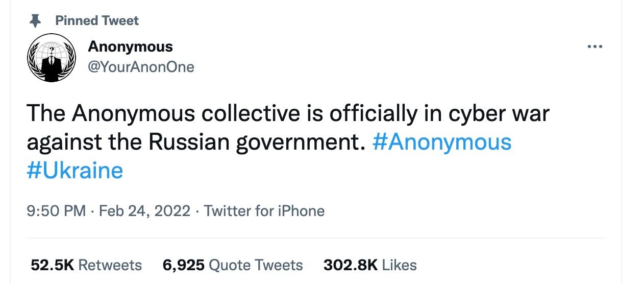Image resolution: width=644 pixels, height=284 pixels.
Task: View the 52.5K Retweets list
Action: point(86,265)
